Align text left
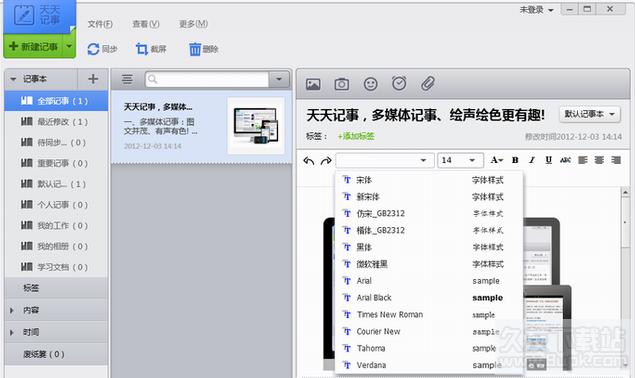 (x=583, y=160)
